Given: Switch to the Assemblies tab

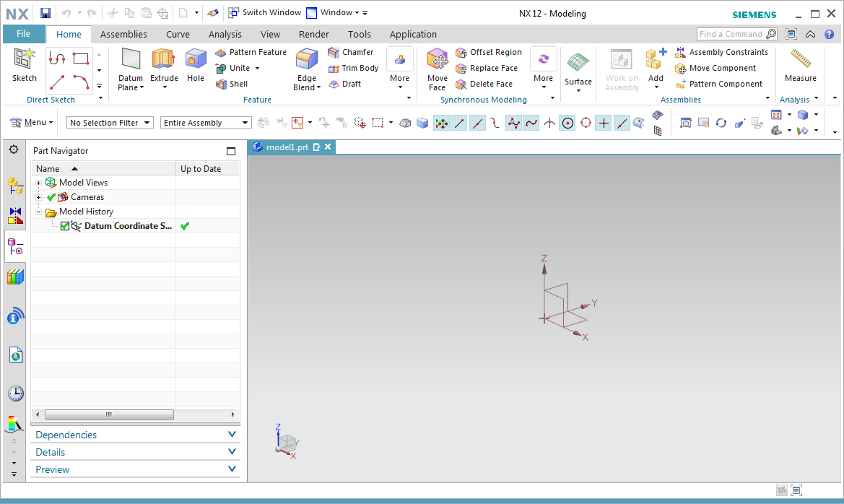Looking at the screenshot, I should tap(123, 35).
